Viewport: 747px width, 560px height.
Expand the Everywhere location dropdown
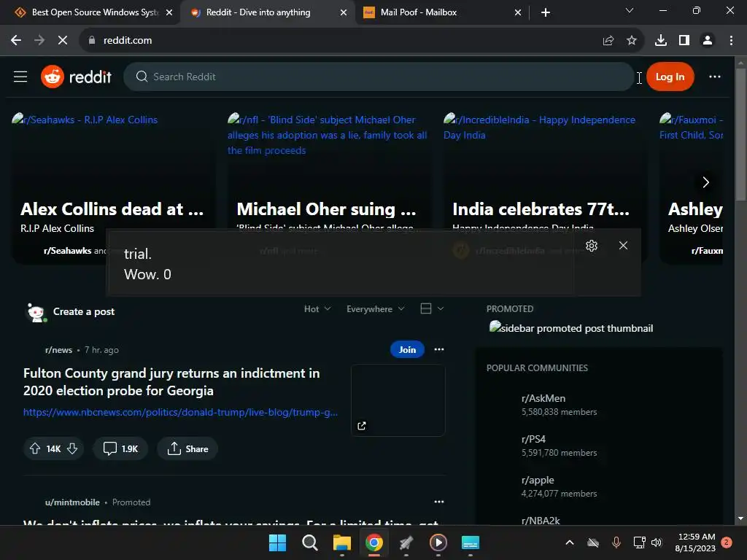click(376, 309)
